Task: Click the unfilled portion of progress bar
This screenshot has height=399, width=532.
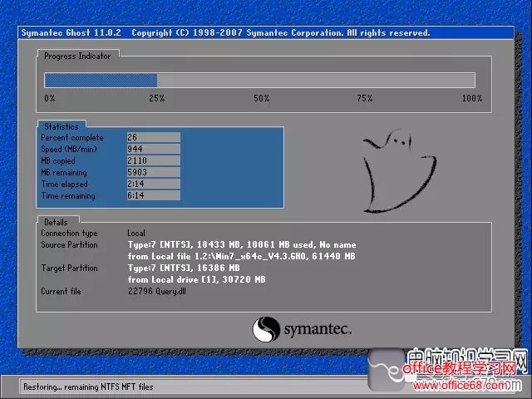Action: coord(316,81)
